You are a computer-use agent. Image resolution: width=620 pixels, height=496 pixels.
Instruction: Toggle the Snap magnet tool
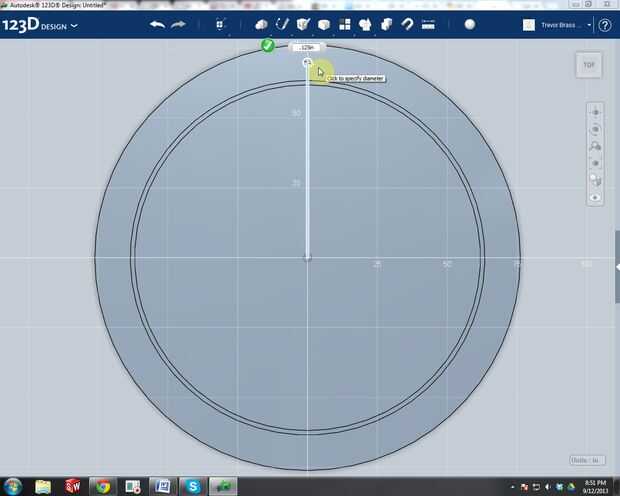point(407,25)
